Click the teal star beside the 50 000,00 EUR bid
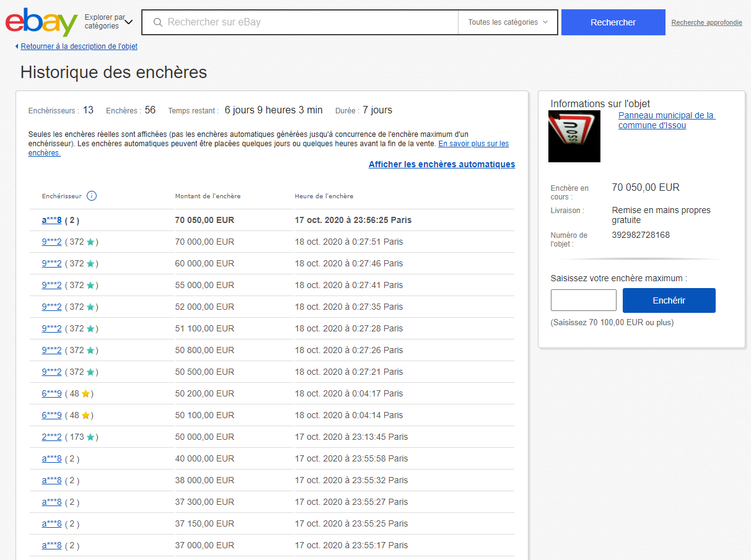The height and width of the screenshot is (560, 751). [90, 437]
